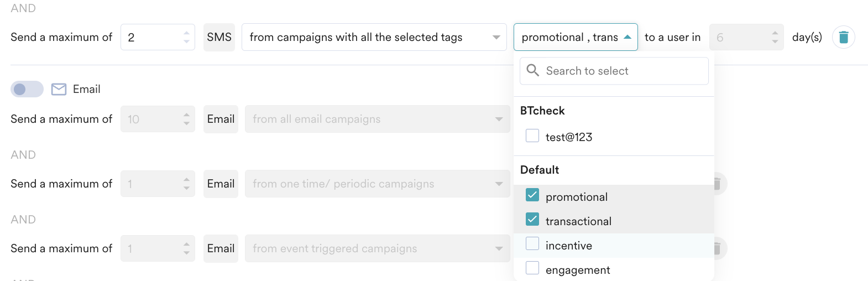Toggle the Email channel switch on
868x281 pixels.
coord(27,89)
